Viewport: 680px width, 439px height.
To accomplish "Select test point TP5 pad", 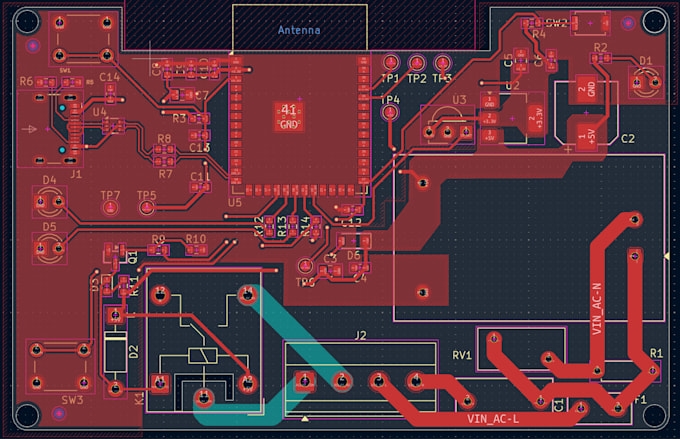I will tap(147, 208).
